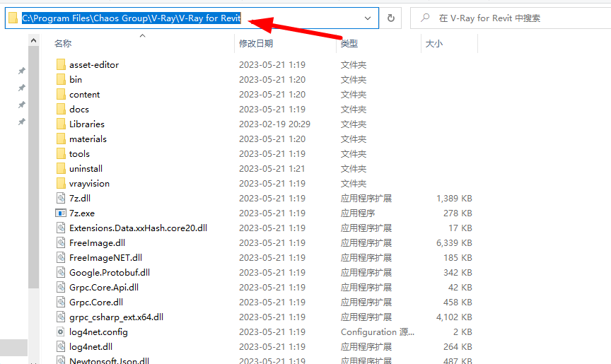This screenshot has height=364, width=611.
Task: Click the search magnifier icon
Action: [426, 18]
